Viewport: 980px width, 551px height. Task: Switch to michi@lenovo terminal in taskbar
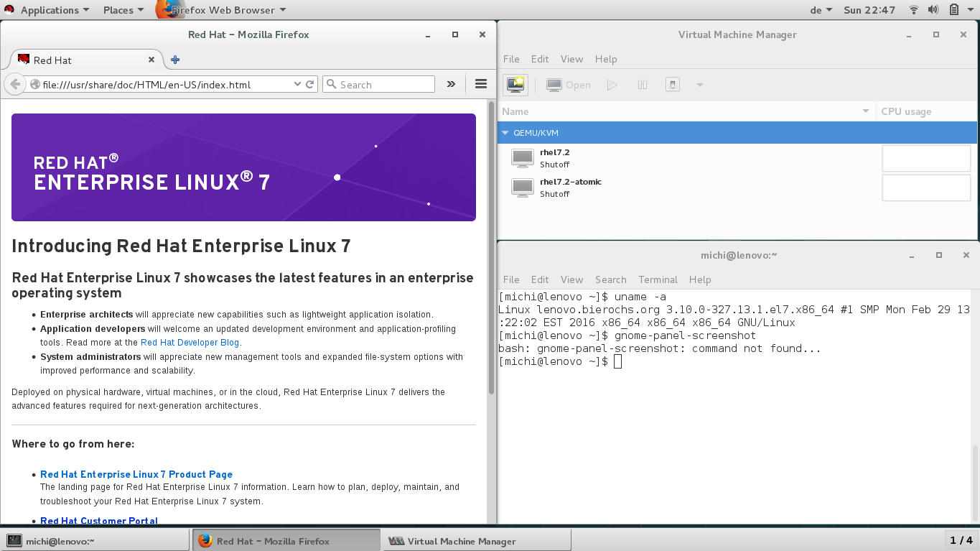click(x=95, y=541)
